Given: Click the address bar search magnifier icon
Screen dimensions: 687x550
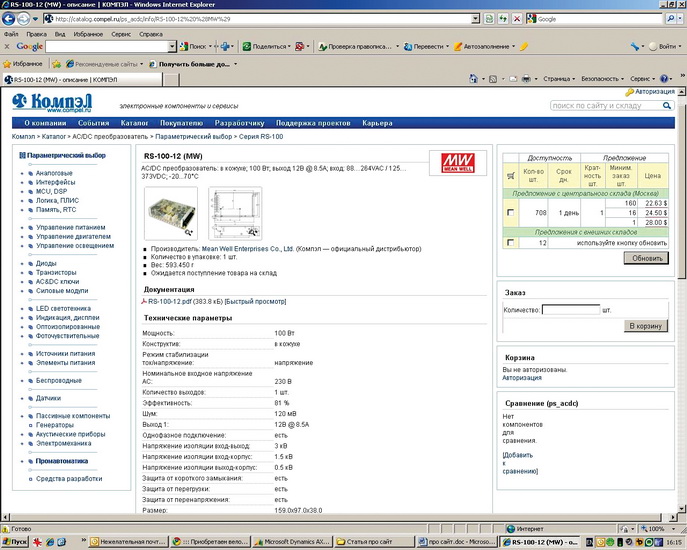Looking at the screenshot, I should pyautogui.click(x=671, y=19).
